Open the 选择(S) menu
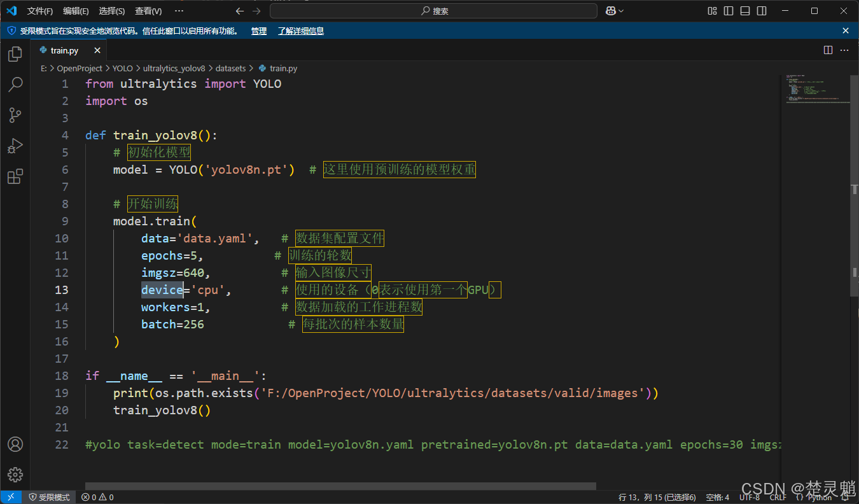 click(112, 11)
